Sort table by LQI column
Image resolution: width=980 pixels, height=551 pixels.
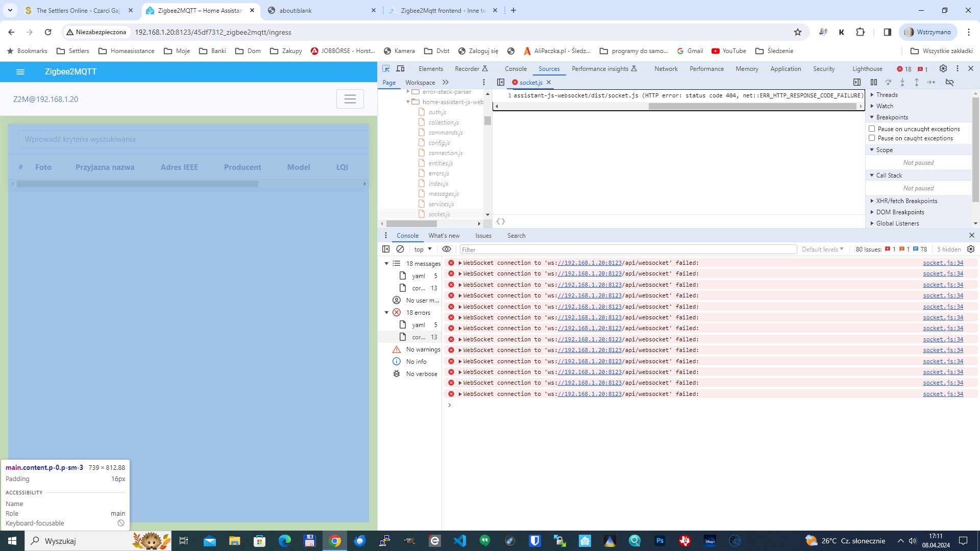click(342, 167)
